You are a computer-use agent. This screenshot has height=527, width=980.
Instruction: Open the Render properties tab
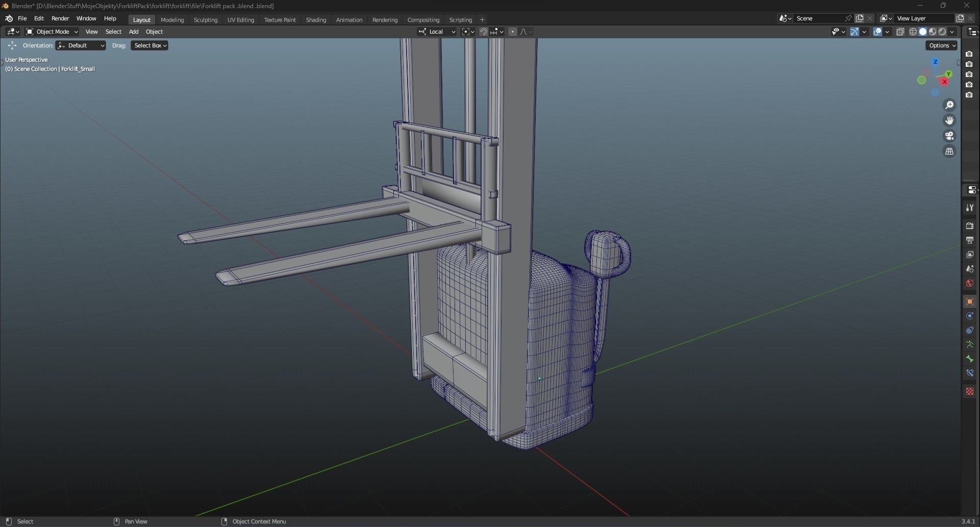[970, 225]
